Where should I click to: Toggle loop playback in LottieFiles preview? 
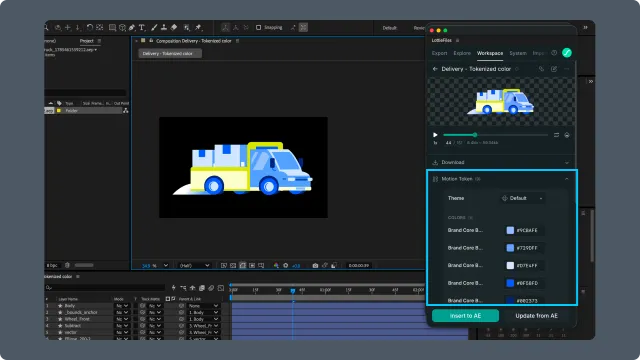coord(556,135)
